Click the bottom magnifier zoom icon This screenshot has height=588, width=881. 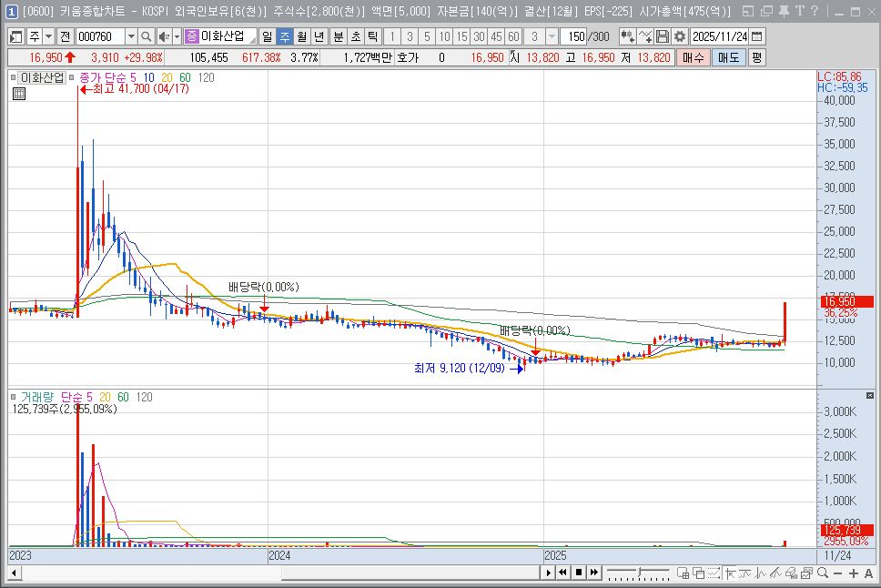823,573
